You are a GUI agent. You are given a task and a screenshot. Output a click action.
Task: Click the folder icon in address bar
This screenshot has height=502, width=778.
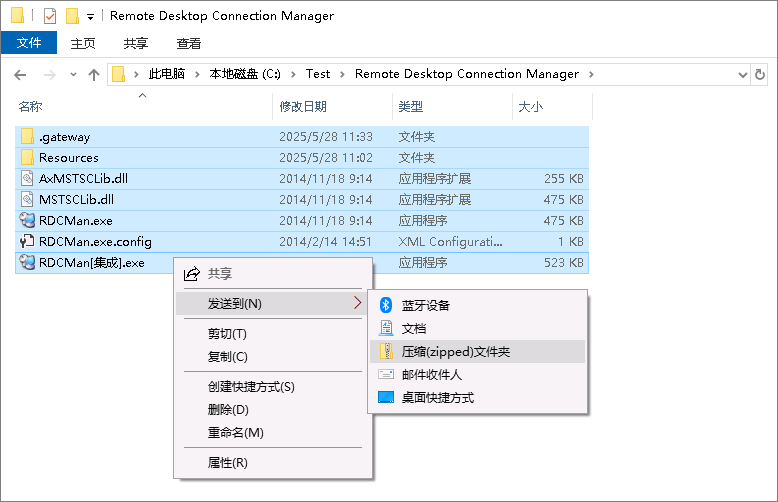[119, 74]
